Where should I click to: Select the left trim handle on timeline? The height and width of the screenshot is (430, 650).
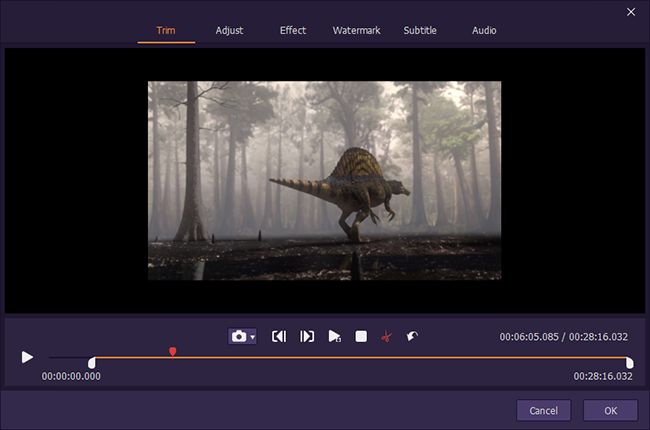[92, 363]
